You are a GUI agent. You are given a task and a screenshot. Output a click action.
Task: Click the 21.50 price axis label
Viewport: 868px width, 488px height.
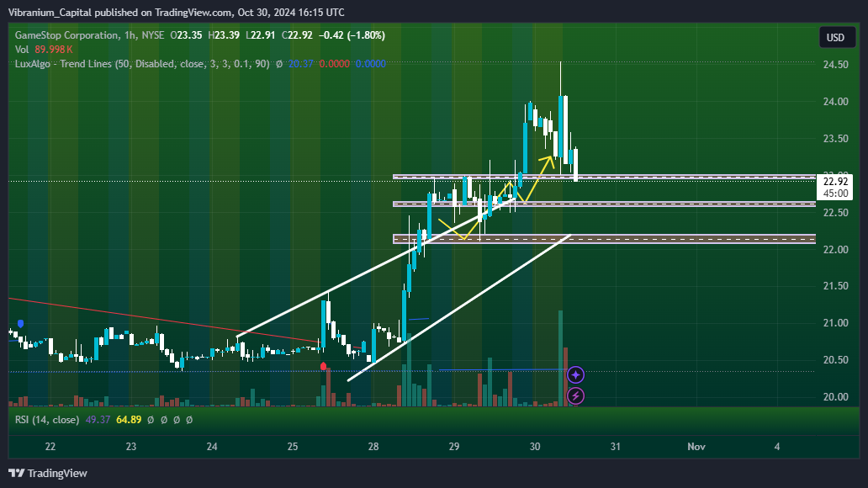[x=835, y=286]
